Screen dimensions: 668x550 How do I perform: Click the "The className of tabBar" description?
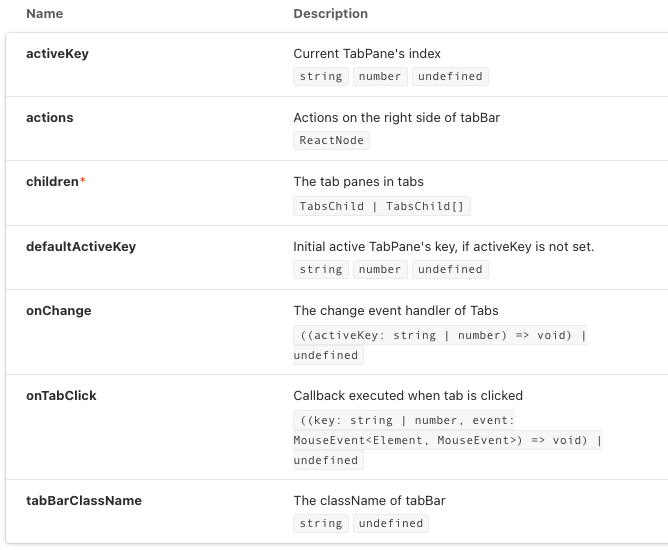point(369,500)
